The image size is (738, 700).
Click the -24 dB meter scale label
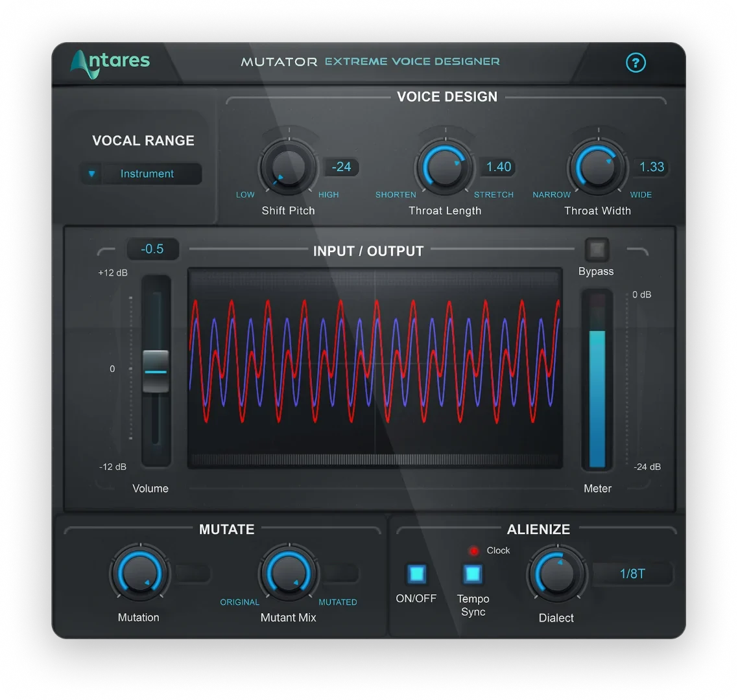point(647,467)
